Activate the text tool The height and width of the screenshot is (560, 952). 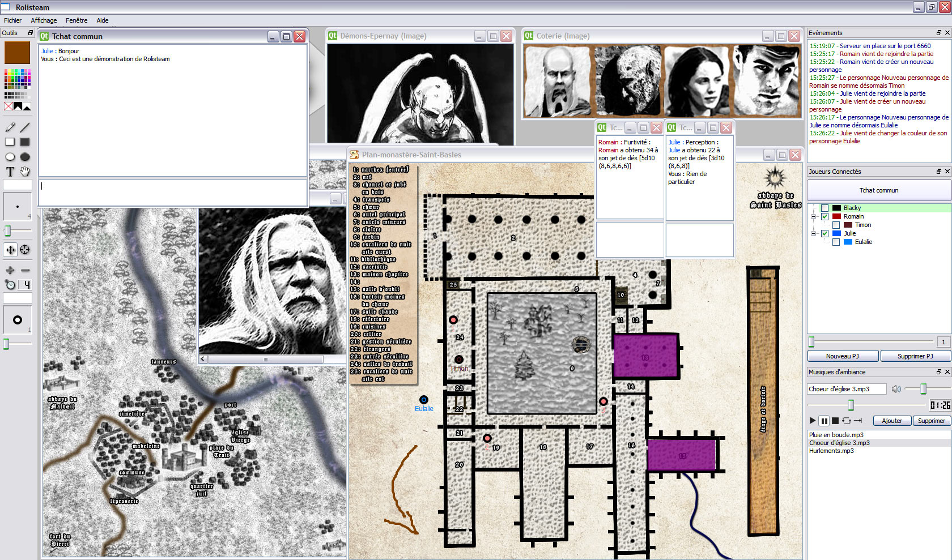coord(10,172)
